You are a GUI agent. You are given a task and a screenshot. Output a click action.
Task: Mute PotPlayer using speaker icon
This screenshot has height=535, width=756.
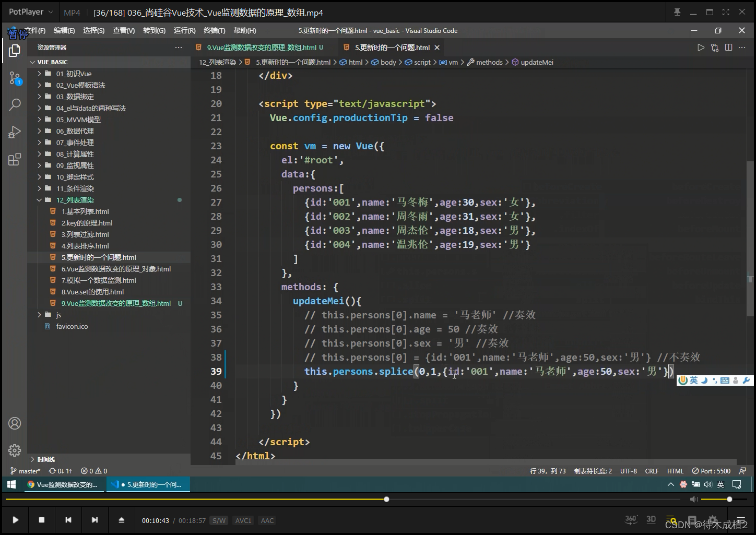[693, 500]
